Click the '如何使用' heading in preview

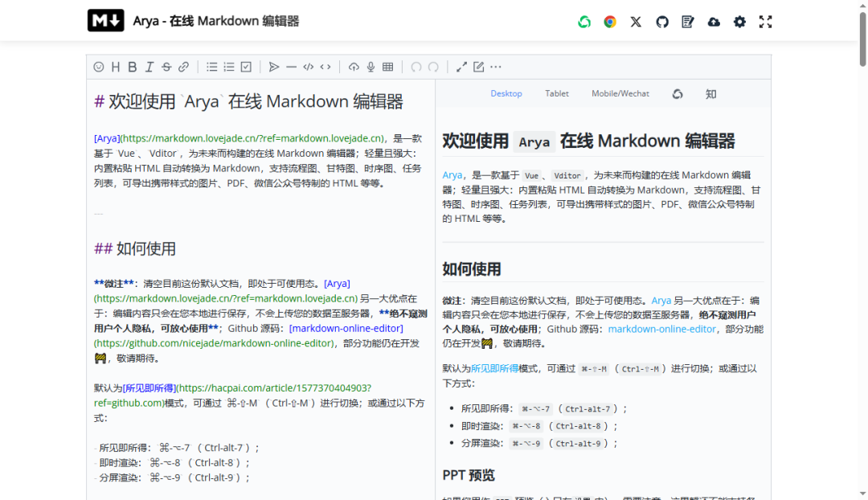click(472, 269)
